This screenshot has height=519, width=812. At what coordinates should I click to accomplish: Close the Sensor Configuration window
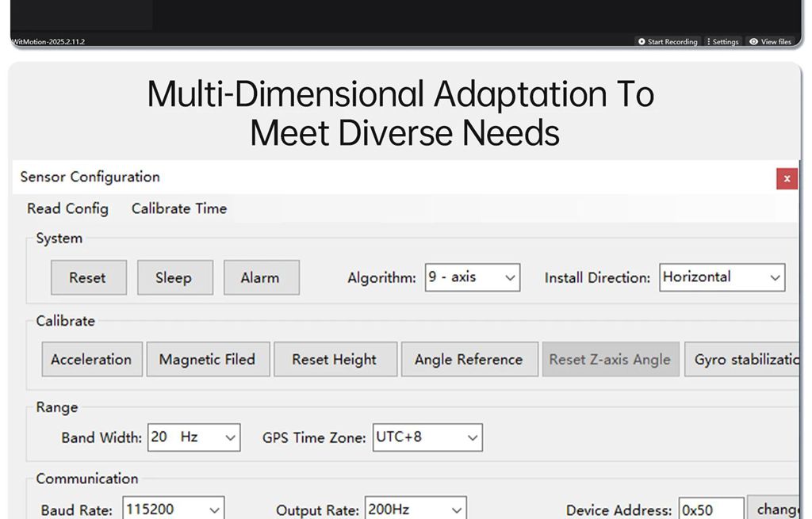pos(786,178)
